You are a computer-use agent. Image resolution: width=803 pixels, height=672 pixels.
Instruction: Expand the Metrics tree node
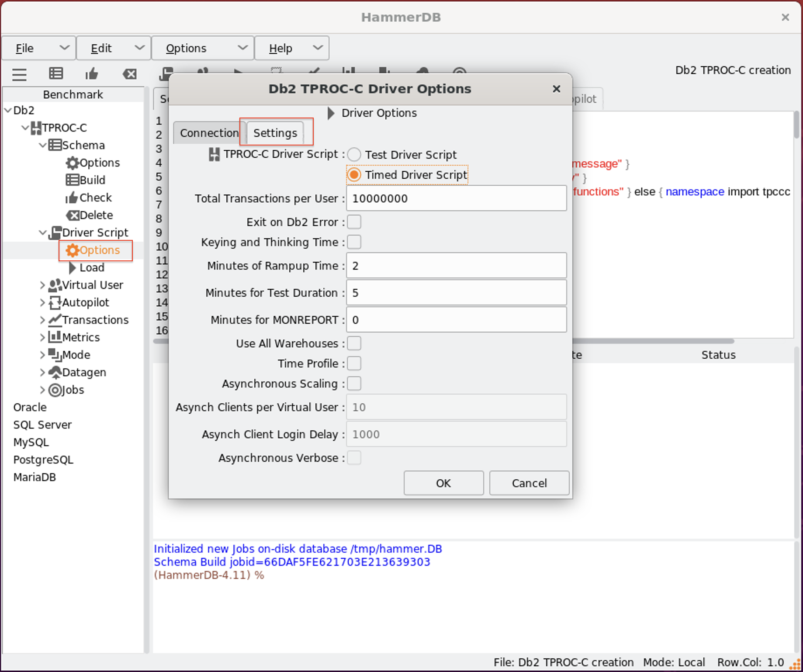42,337
